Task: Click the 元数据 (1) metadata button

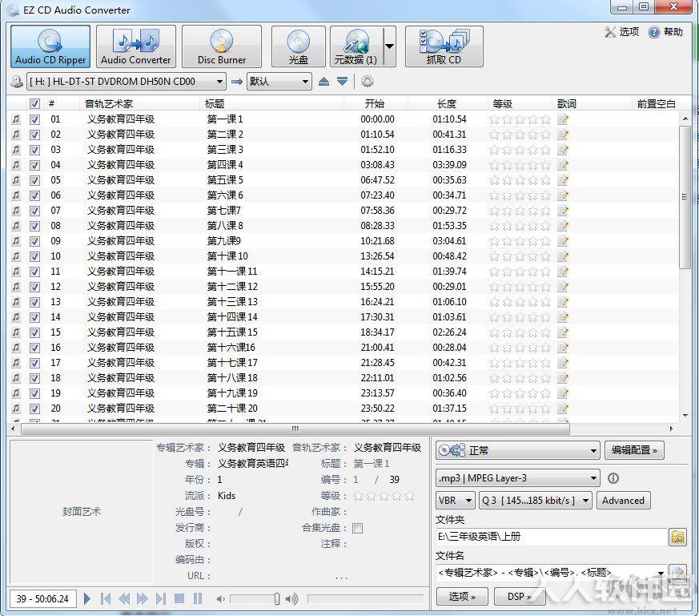Action: pyautogui.click(x=356, y=46)
